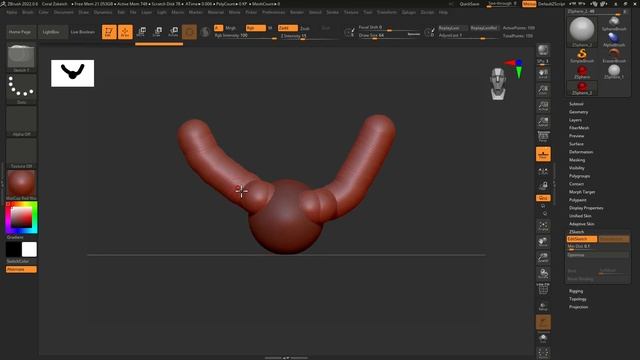Toggle Live Boolean
The height and width of the screenshot is (360, 640).
(x=82, y=32)
